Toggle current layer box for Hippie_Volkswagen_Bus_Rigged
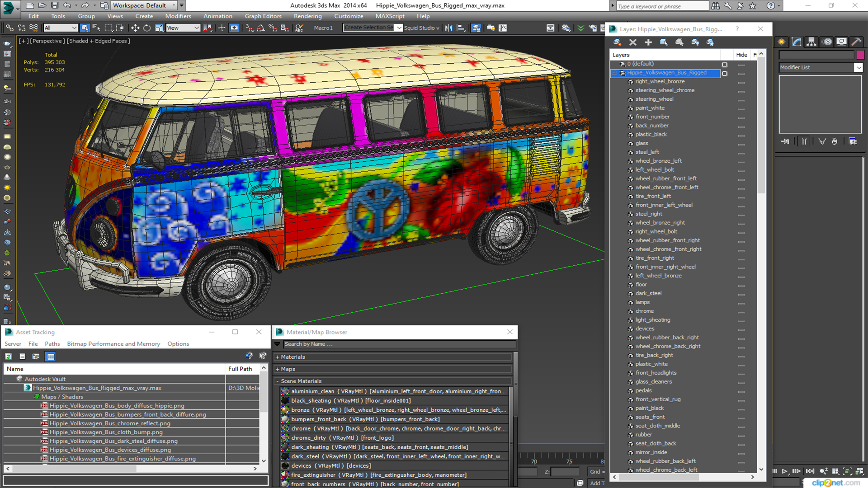Screen dimensions: 868x488 [x=725, y=74]
